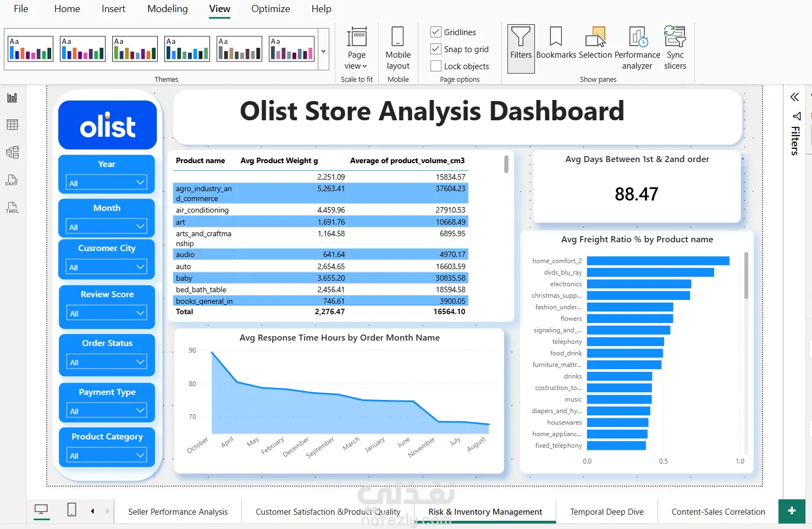
Task: Open the Report view icon in left sidebar
Action: pos(12,98)
